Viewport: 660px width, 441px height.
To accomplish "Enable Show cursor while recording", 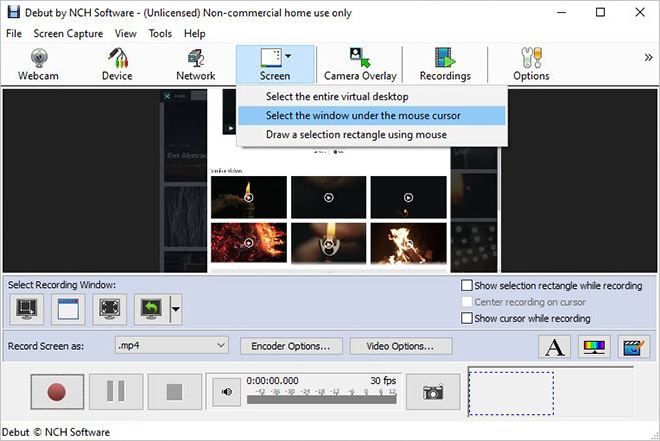I will pyautogui.click(x=466, y=318).
